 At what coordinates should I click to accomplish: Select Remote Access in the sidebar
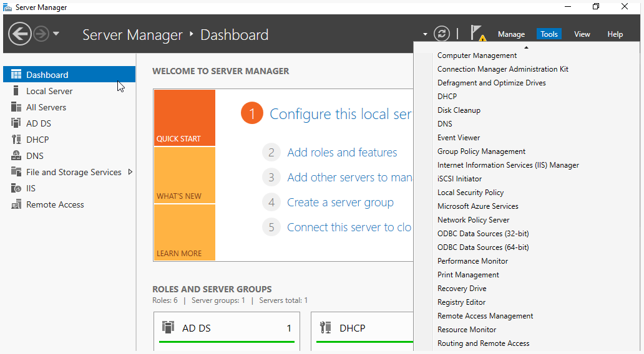tap(69, 204)
